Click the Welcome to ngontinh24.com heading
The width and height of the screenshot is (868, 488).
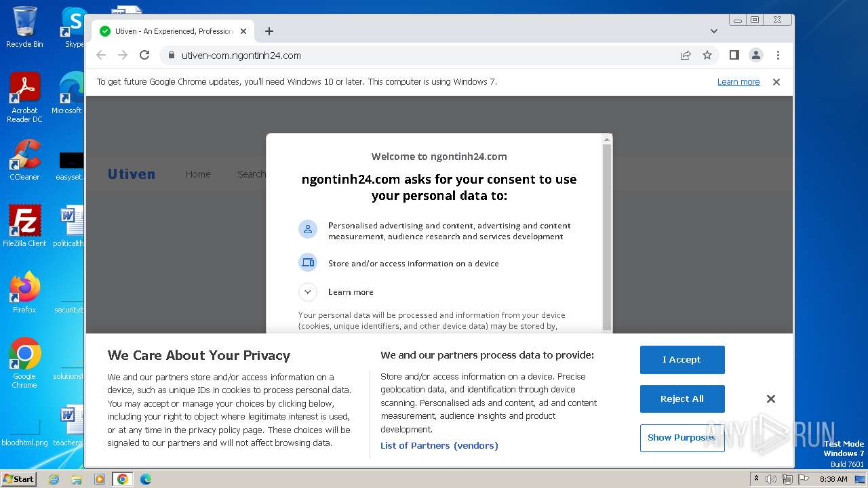(439, 157)
